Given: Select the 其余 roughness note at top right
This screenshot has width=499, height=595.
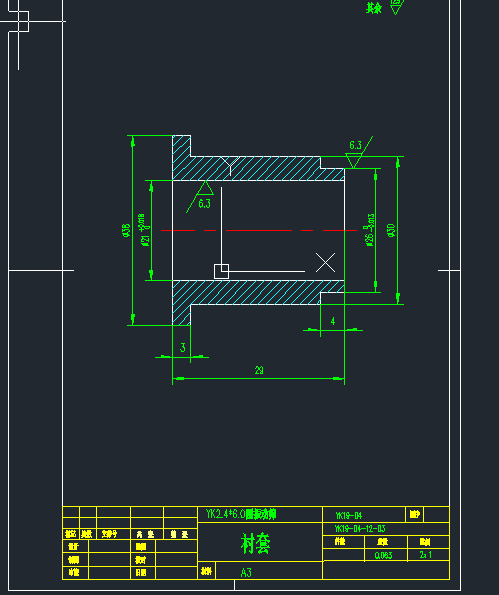Looking at the screenshot, I should point(374,8).
